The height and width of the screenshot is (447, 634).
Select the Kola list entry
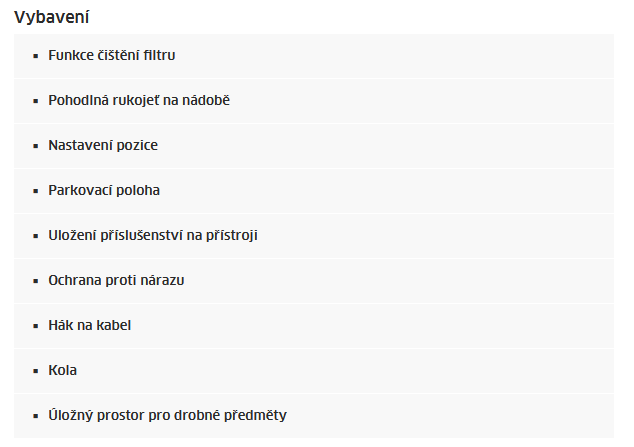[x=314, y=371]
